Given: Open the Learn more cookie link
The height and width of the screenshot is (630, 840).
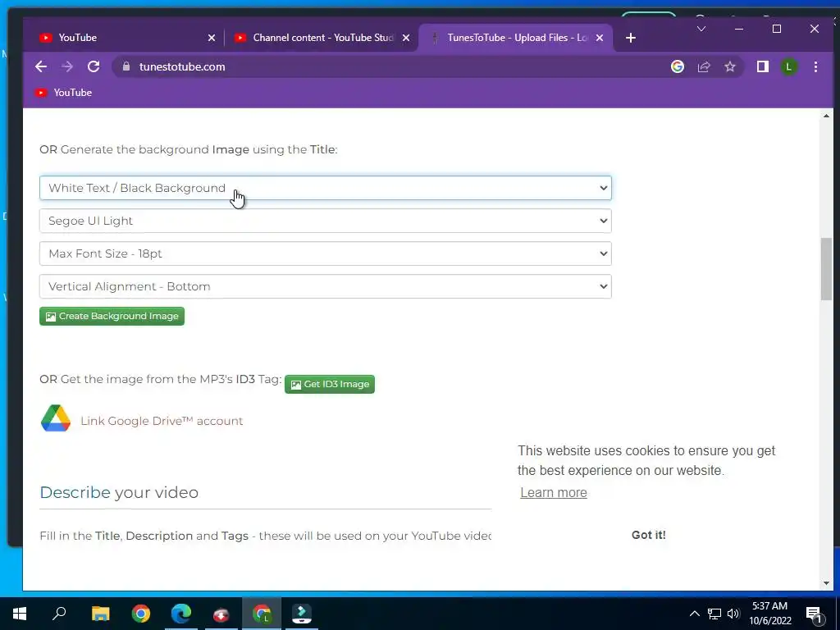Looking at the screenshot, I should [x=554, y=492].
